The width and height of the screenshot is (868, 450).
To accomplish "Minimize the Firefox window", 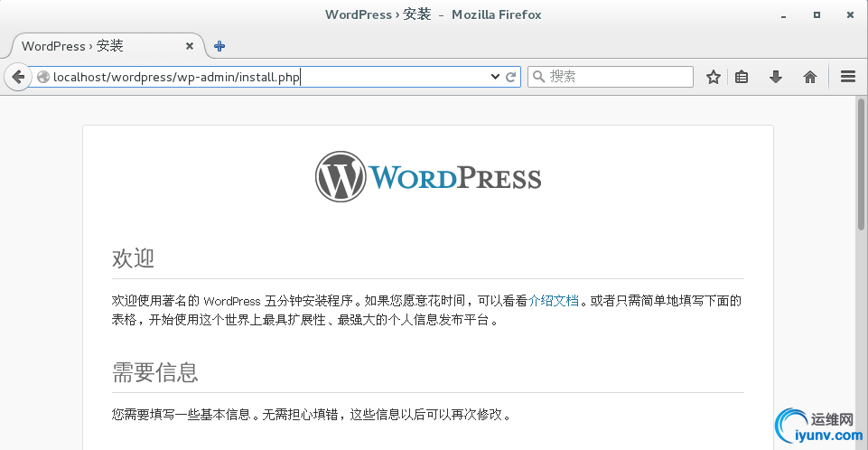I will pyautogui.click(x=783, y=15).
